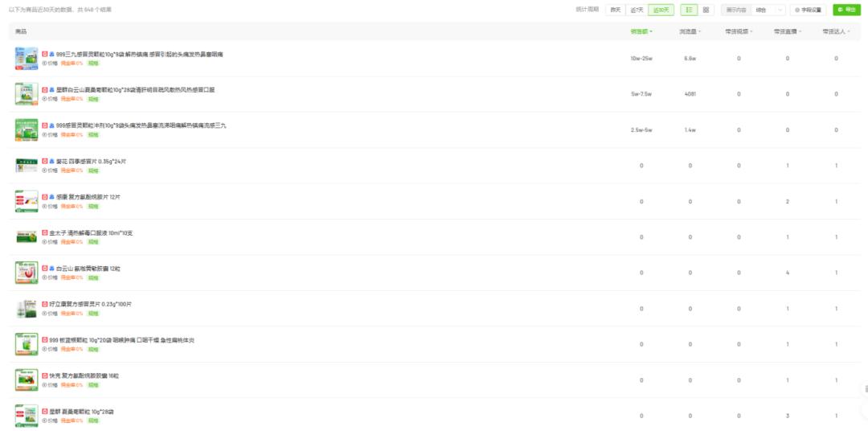This screenshot has height=431, width=868.
Task: Switch to list view layout
Action: 690,10
